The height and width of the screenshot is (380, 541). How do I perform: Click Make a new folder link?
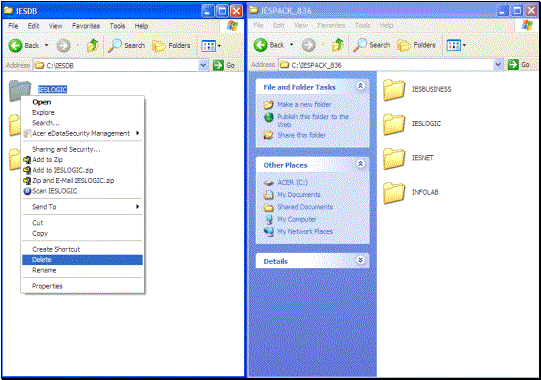tap(304, 104)
